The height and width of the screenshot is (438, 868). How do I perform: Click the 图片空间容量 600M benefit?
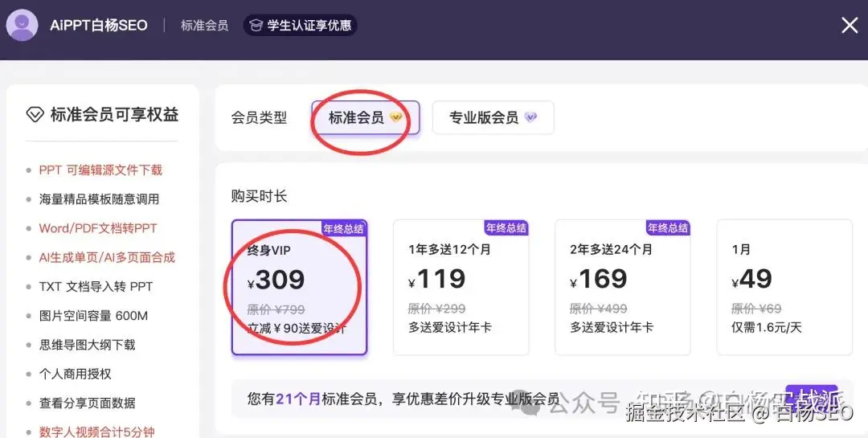tap(93, 316)
